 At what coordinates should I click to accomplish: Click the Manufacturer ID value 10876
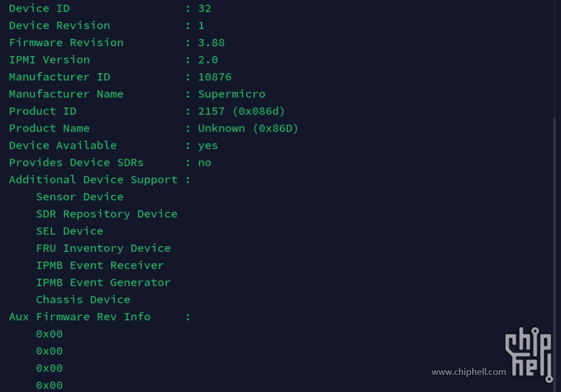[x=215, y=77]
